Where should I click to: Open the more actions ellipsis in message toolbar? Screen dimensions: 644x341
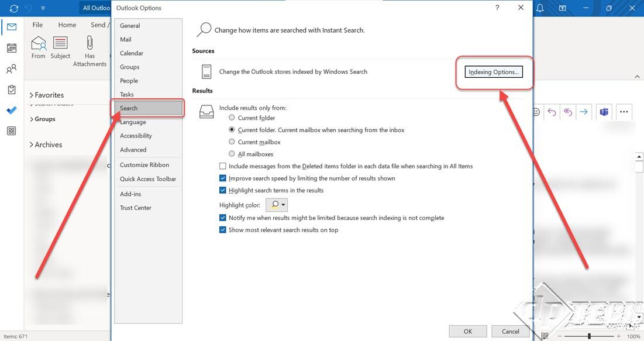624,112
